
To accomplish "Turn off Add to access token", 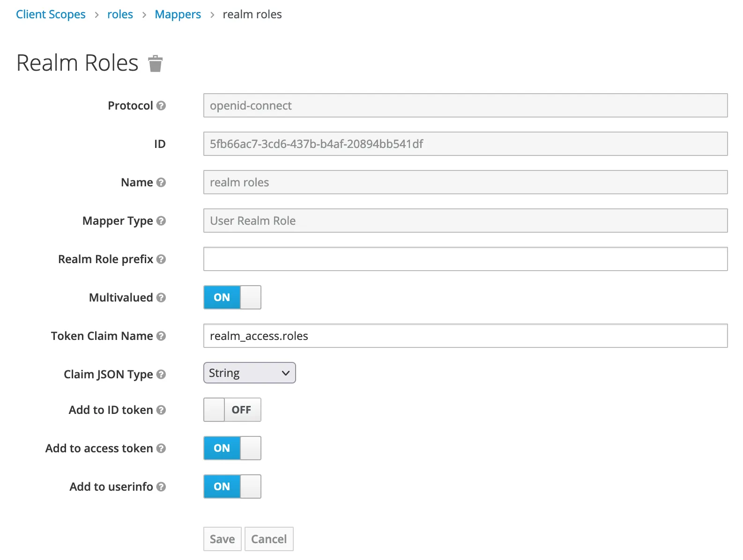I will pyautogui.click(x=232, y=449).
